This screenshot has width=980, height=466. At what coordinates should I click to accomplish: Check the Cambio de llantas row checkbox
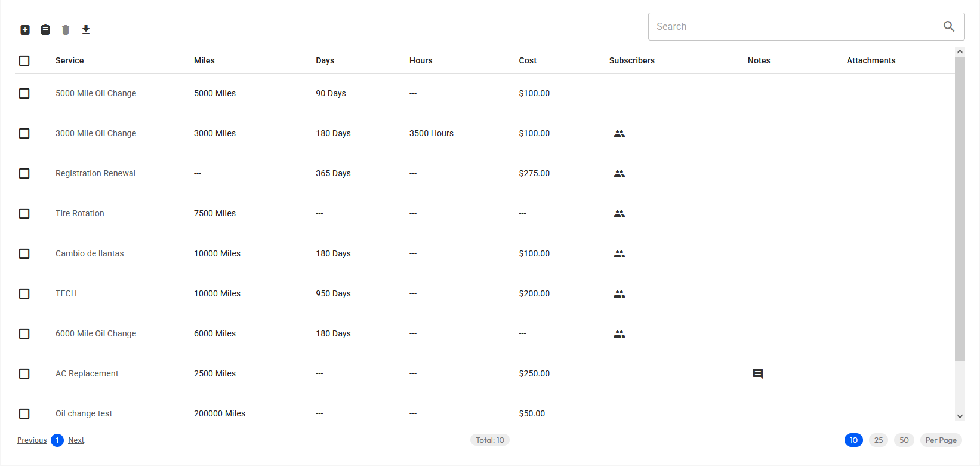(24, 253)
